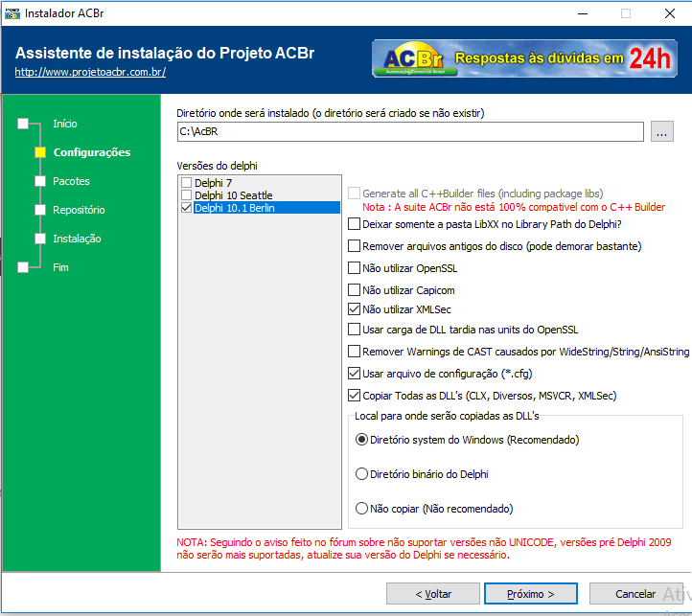The height and width of the screenshot is (616, 692).
Task: Uncheck the Delphi 10.1 Berlin checkbox
Action: pos(187,207)
